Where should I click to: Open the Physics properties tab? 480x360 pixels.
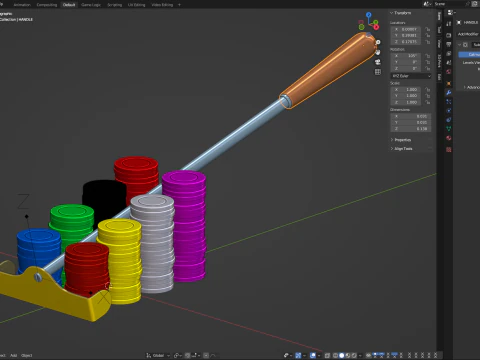[449, 111]
